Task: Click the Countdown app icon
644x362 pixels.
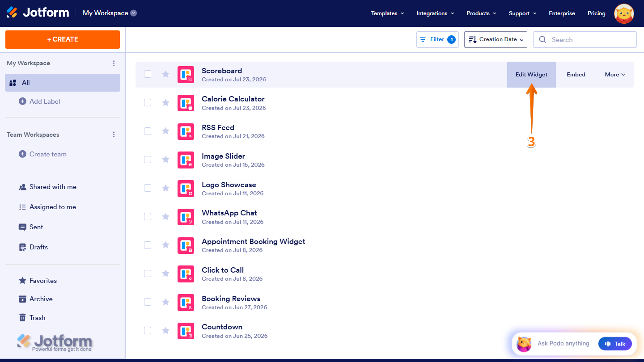Action: pyautogui.click(x=186, y=331)
